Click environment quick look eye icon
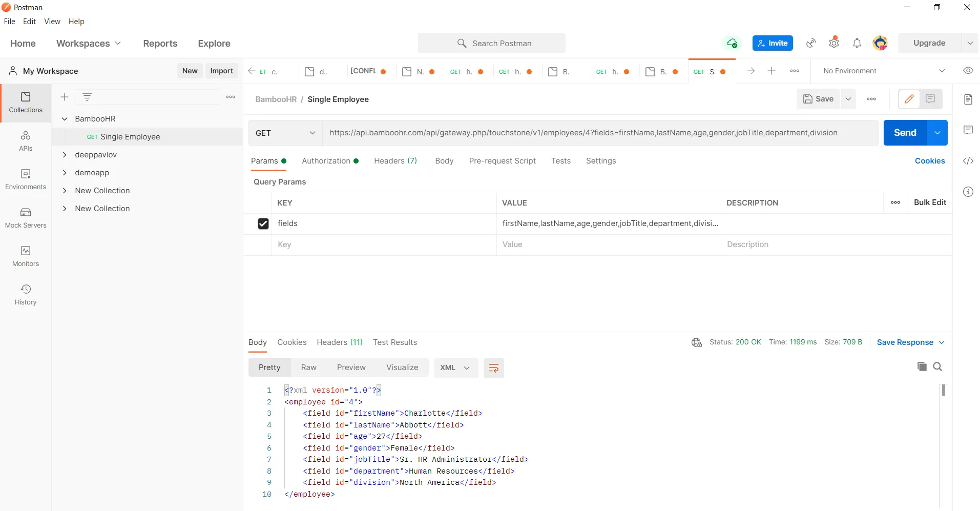980x511 pixels. coord(968,71)
